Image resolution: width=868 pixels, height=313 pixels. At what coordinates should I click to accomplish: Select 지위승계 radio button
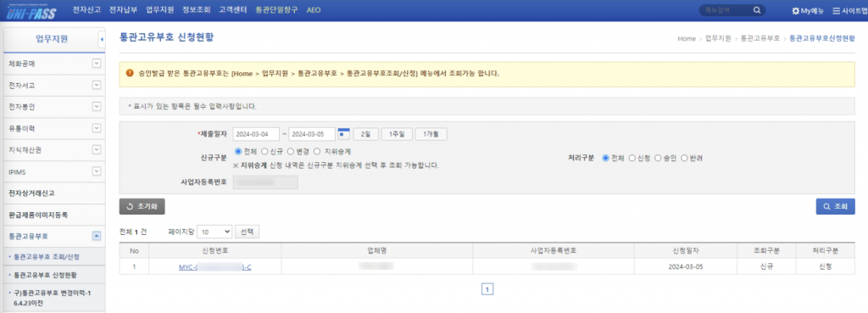[317, 151]
